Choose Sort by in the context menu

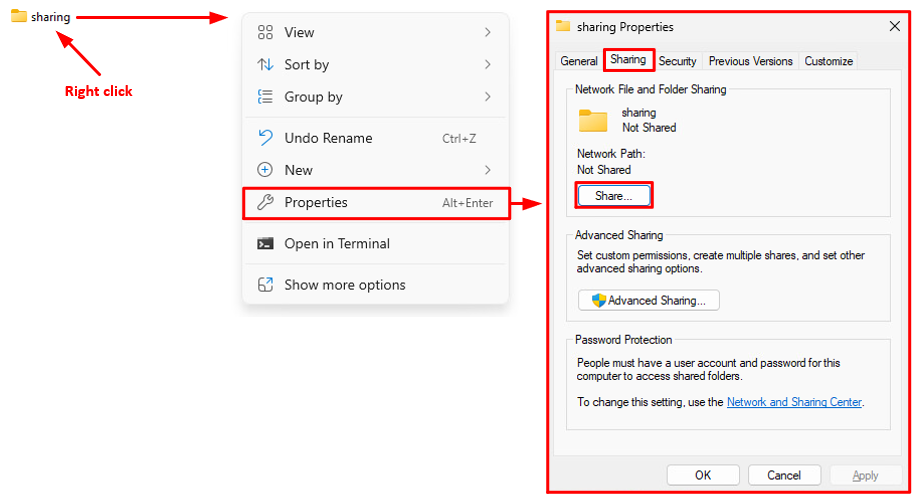[x=375, y=64]
